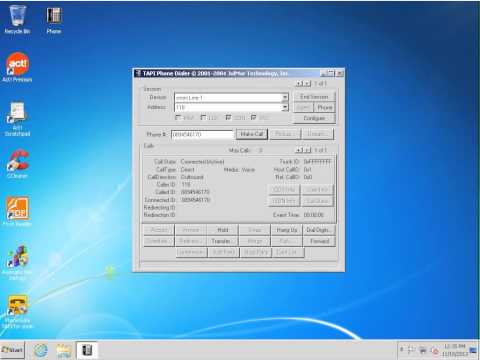
Task: Click the session spinner arrows beside top '1 of 1'
Action: 303,83
